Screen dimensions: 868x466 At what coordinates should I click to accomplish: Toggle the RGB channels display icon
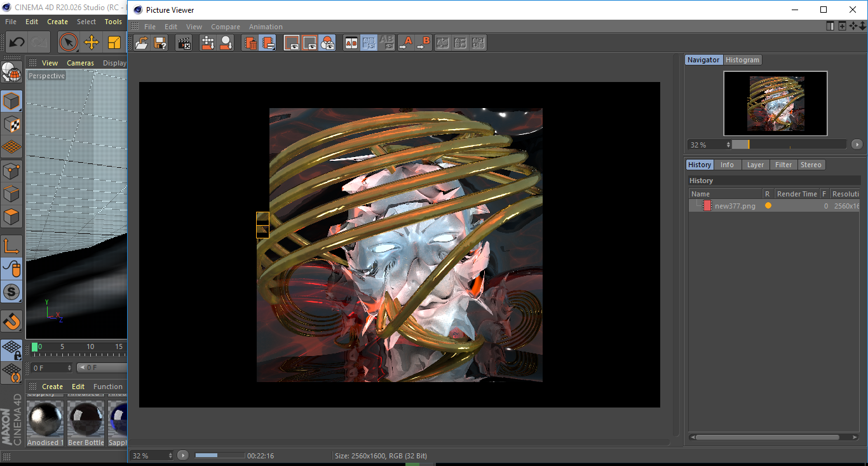327,43
